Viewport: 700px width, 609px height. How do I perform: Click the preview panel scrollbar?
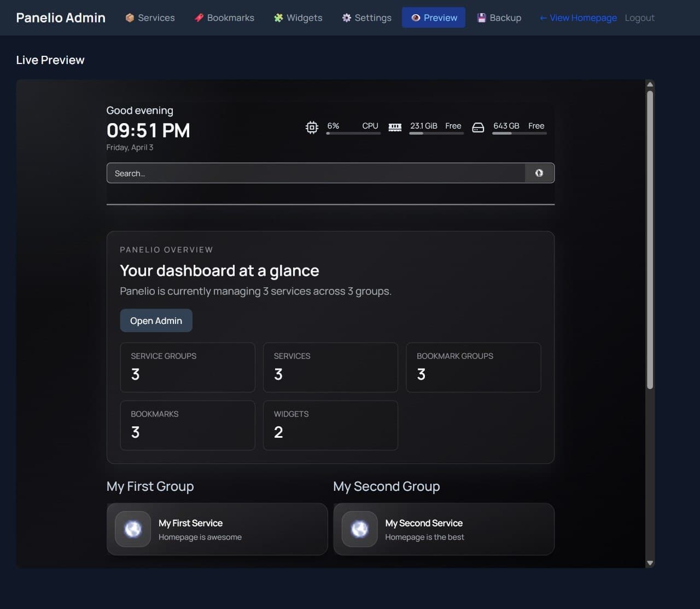[x=650, y=235]
